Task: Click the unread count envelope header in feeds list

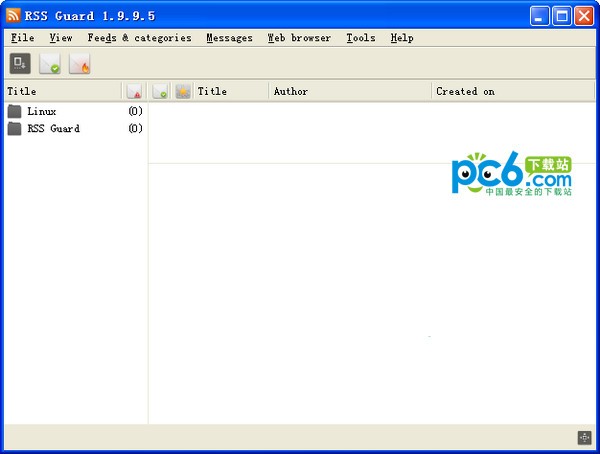Action: coord(134,91)
